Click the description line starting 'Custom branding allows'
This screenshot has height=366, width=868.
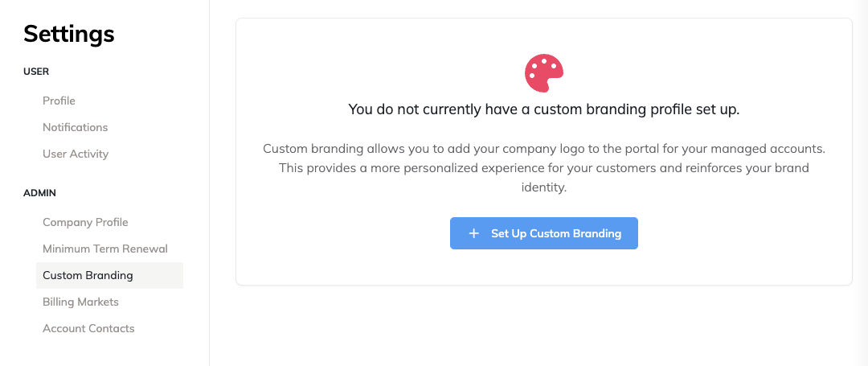coord(543,149)
